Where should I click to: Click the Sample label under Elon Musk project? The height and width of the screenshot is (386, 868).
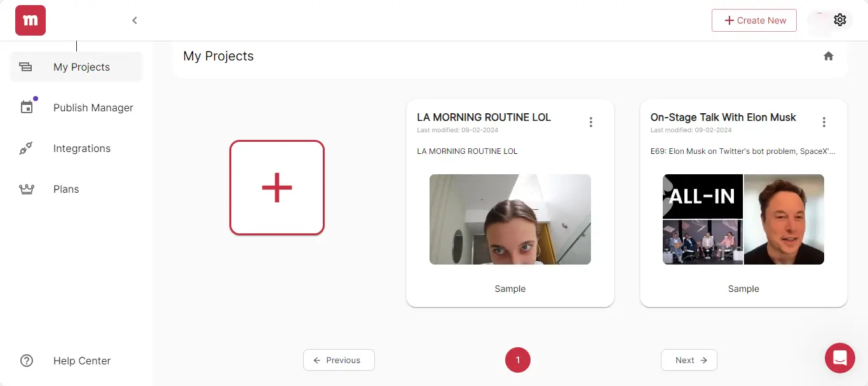tap(743, 289)
